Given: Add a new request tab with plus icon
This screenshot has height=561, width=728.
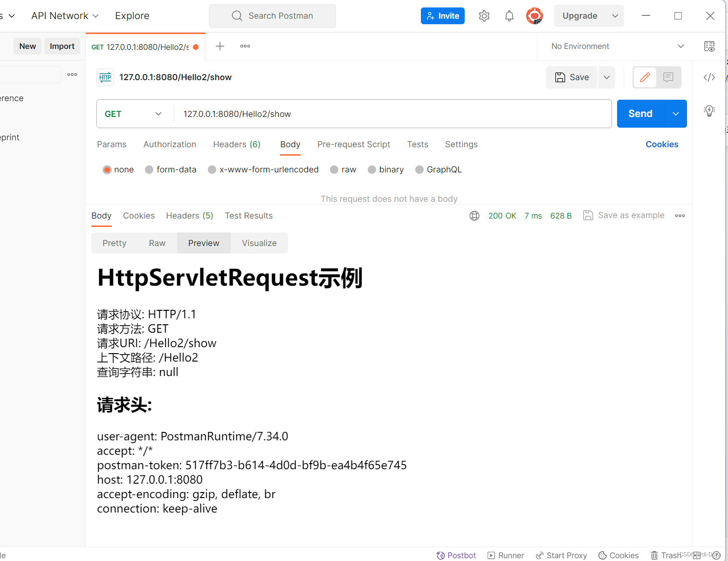Looking at the screenshot, I should tap(220, 46).
